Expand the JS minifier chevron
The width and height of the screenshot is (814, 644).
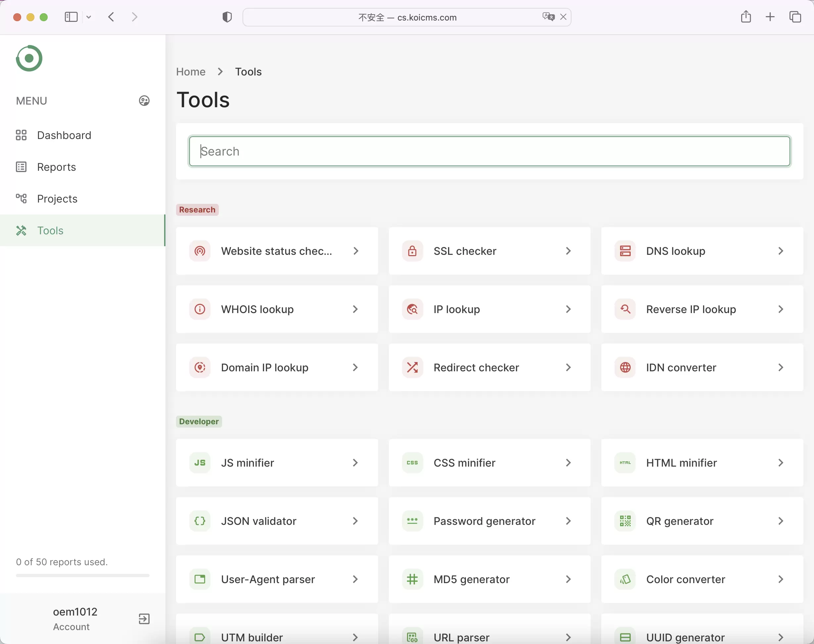pos(355,463)
